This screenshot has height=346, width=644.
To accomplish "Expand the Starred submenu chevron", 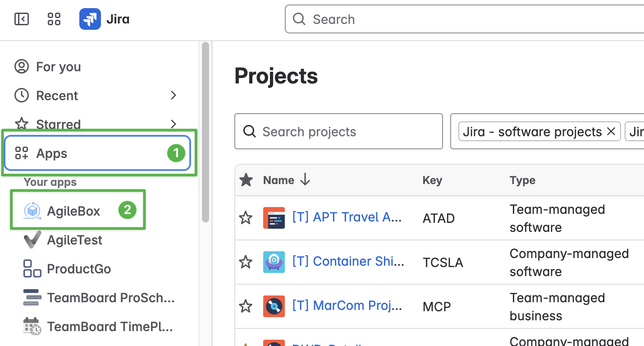I will pos(174,124).
